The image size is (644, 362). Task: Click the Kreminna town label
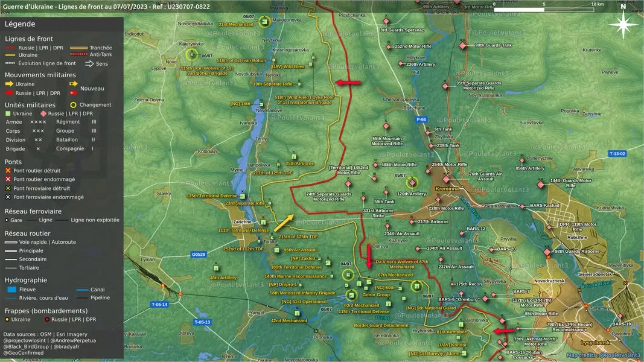[x=447, y=189]
